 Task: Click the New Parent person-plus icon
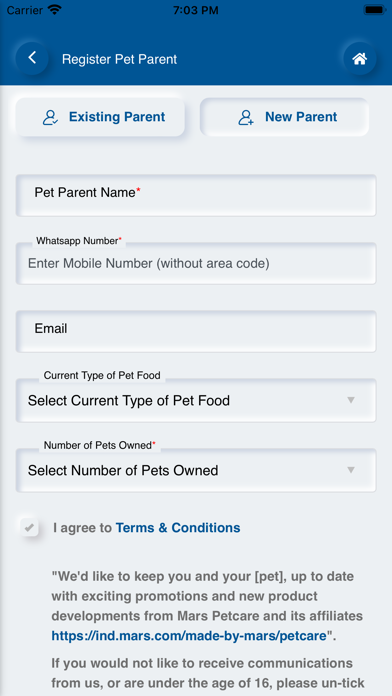pyautogui.click(x=246, y=117)
